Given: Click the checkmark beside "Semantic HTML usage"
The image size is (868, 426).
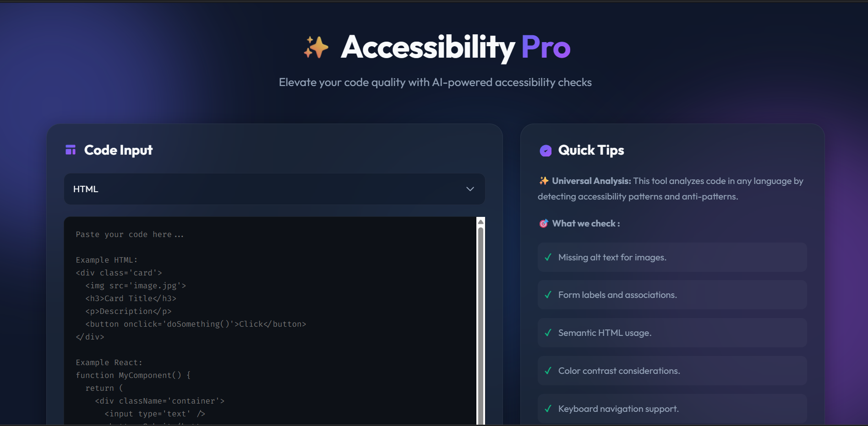Looking at the screenshot, I should coord(548,333).
